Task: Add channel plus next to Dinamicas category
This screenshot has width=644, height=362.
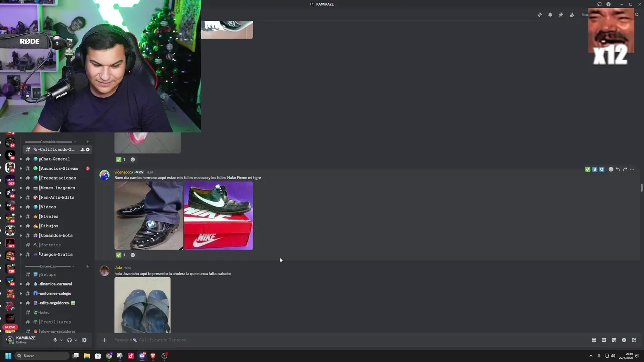Action: pos(88,266)
